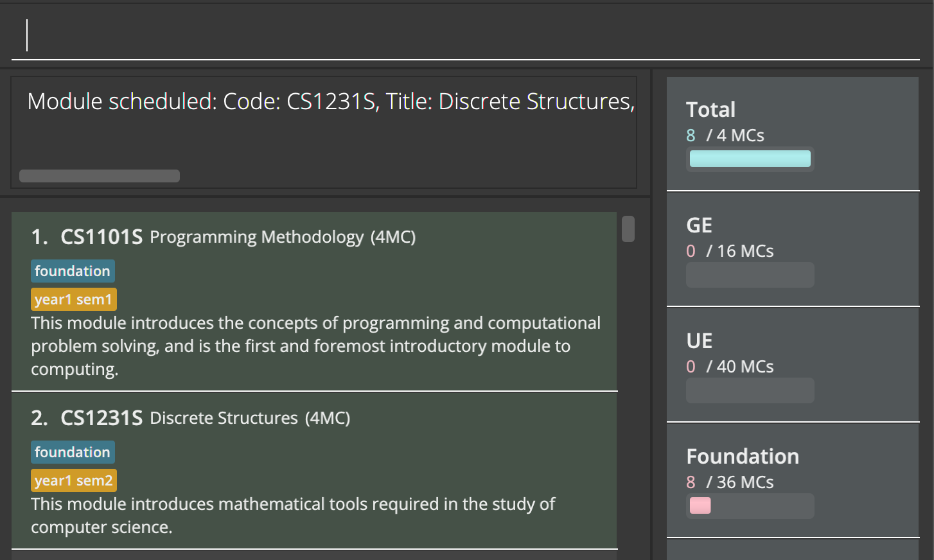Select the Foundation requirement heading

coord(743,457)
